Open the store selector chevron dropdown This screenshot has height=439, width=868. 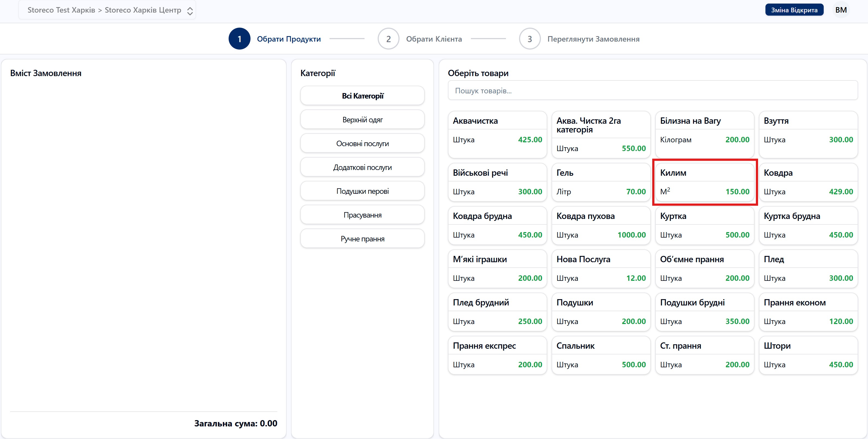(x=190, y=11)
